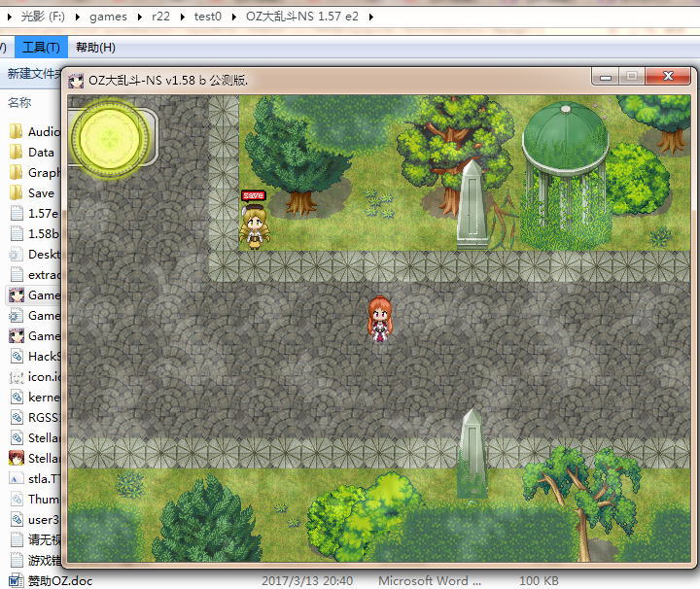Select the 请无视 text file
The image size is (700, 589).
click(35, 540)
